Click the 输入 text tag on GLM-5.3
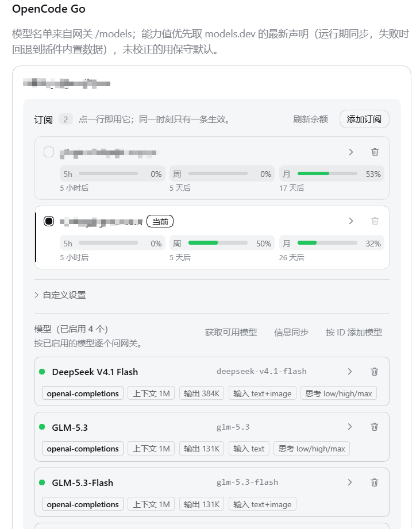 pos(249,449)
